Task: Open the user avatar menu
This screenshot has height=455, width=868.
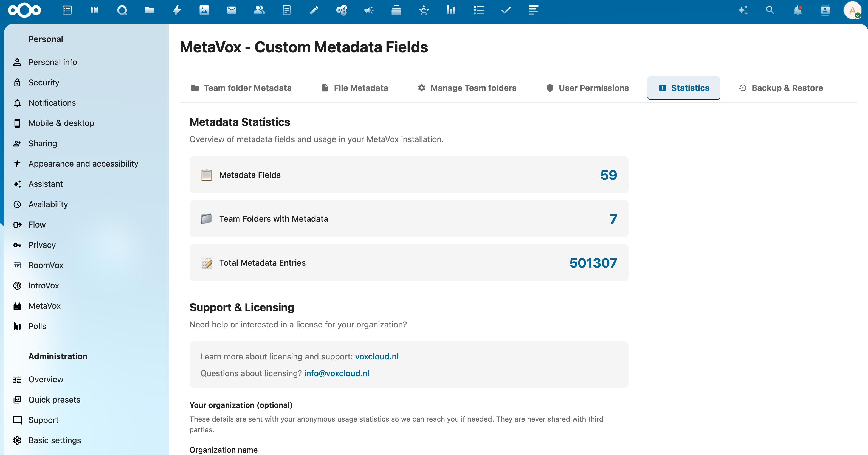Action: pos(853,10)
